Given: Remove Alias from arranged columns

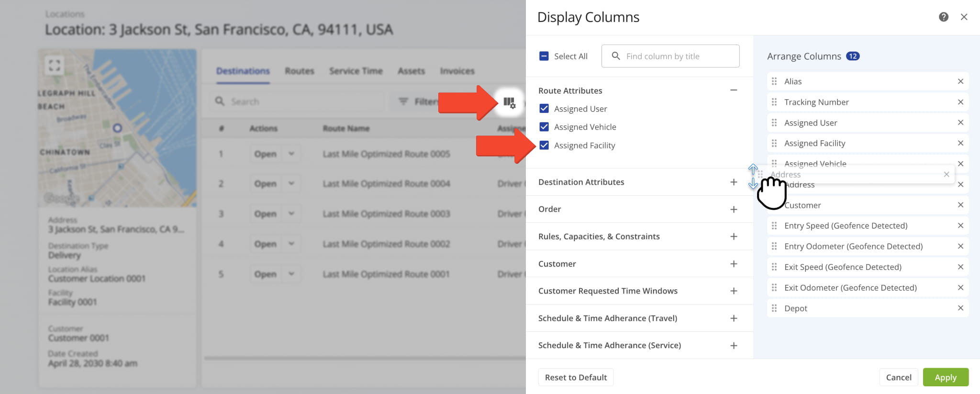Looking at the screenshot, I should 960,81.
